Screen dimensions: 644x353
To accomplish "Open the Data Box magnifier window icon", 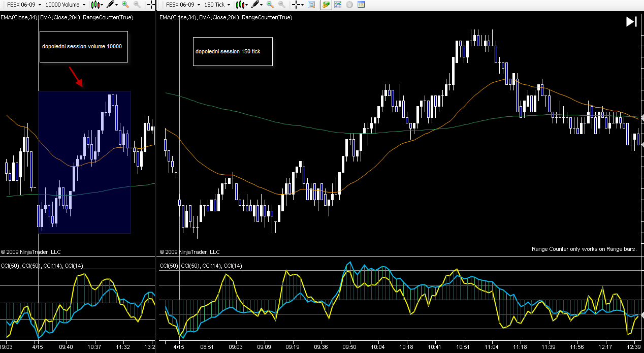I will 311,5.
